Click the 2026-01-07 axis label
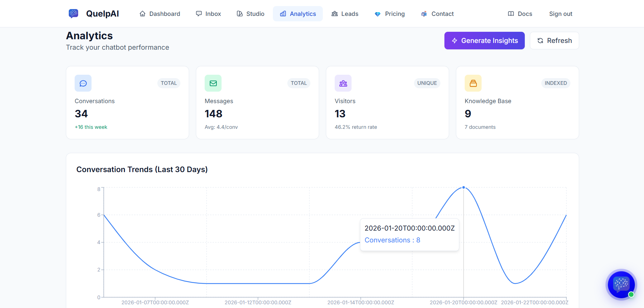The height and width of the screenshot is (308, 644). (x=155, y=303)
